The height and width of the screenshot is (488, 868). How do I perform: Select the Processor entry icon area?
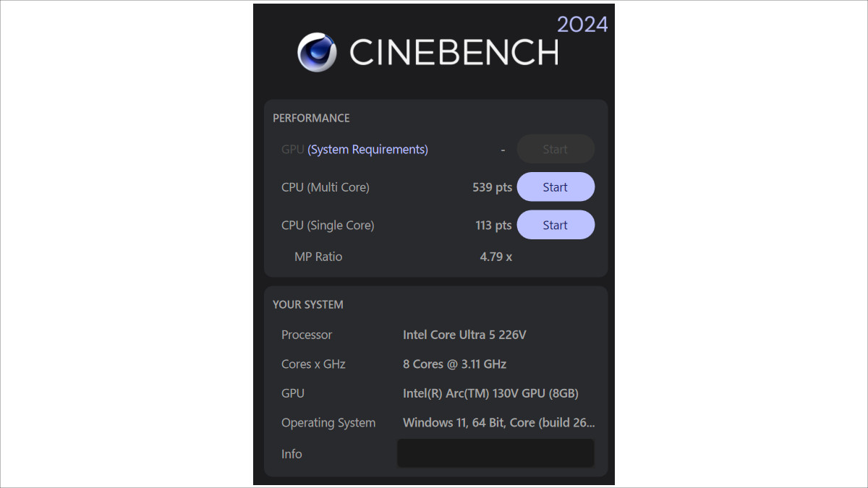point(307,335)
